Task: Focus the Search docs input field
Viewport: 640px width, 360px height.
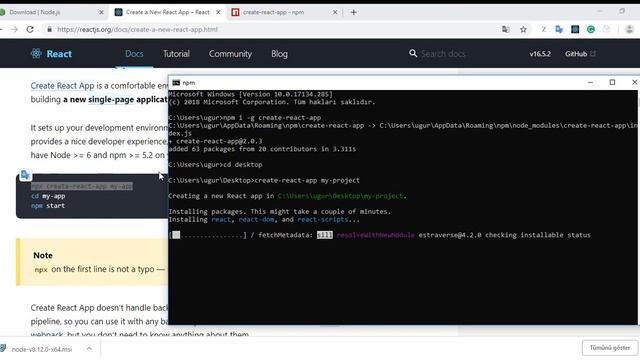Action: click(443, 54)
